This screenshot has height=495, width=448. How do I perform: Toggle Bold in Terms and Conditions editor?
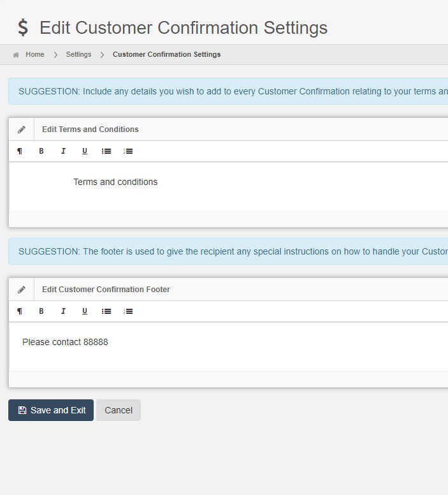click(41, 151)
